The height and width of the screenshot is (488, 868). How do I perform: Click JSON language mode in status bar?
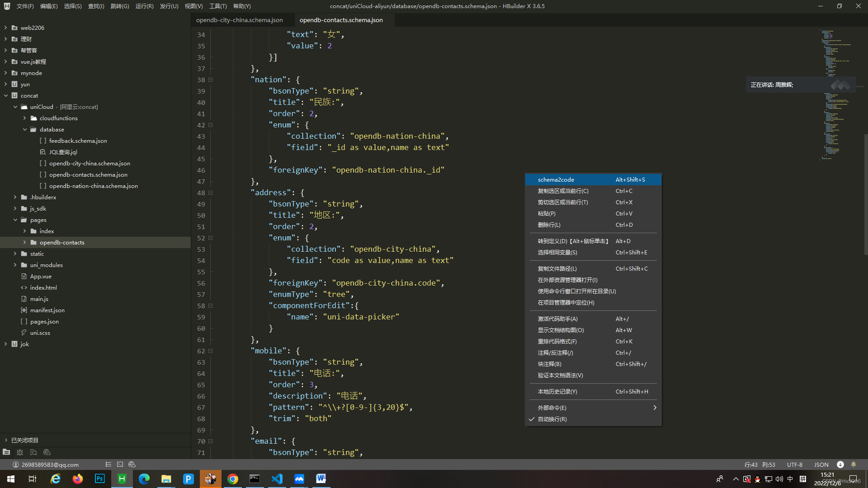(821, 465)
